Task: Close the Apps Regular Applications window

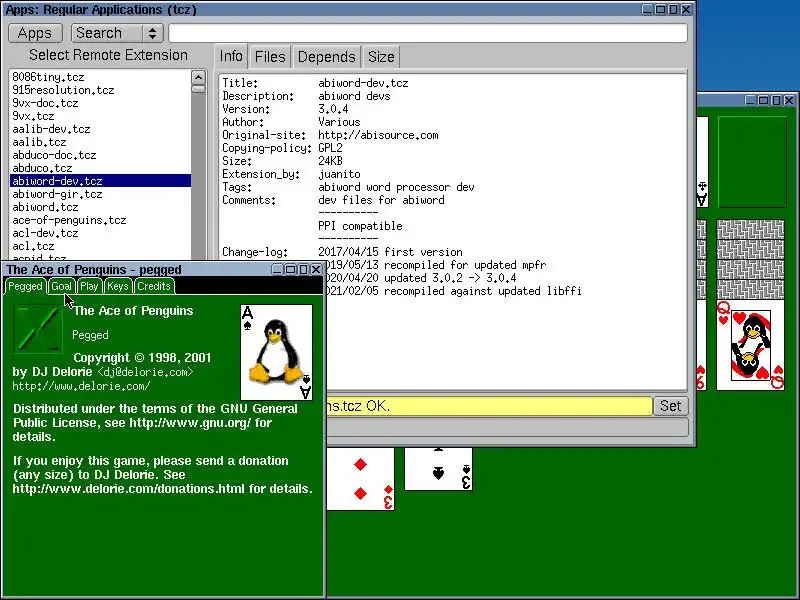Action: pos(686,9)
